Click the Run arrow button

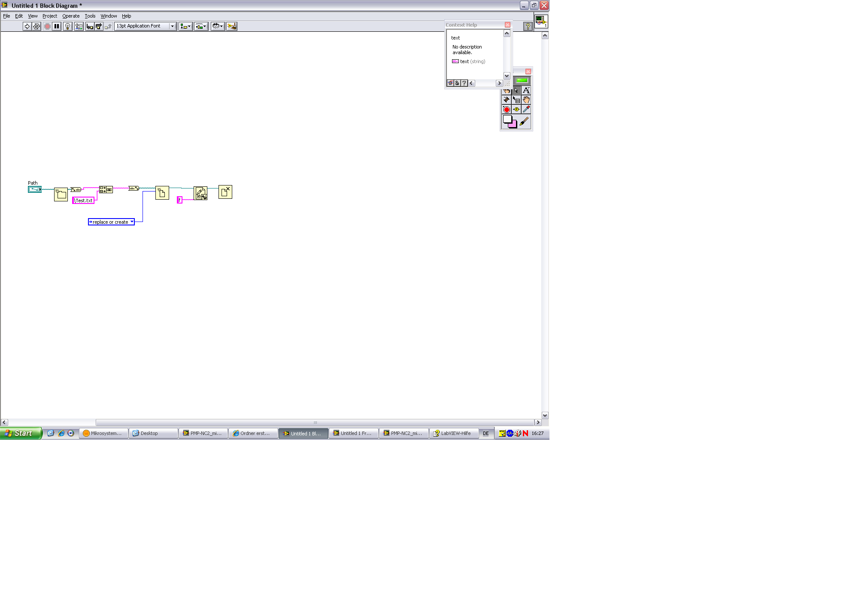click(x=27, y=26)
